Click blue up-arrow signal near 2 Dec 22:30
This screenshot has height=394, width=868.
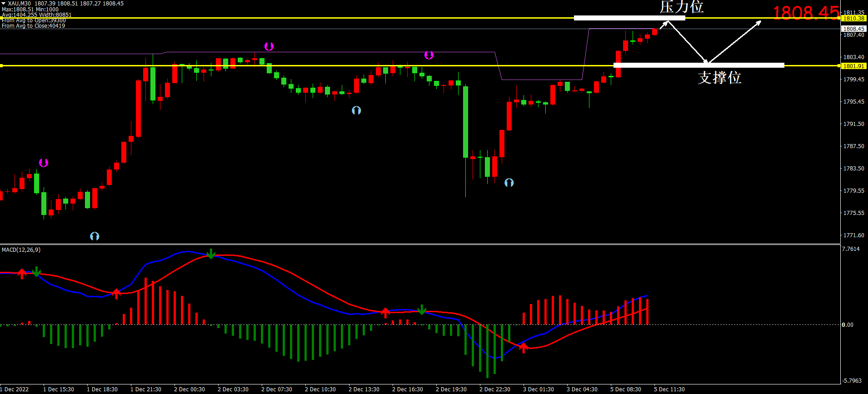(509, 183)
